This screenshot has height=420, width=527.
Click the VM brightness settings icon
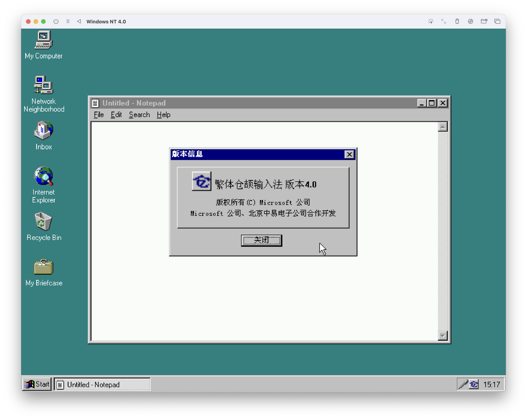coord(431,22)
